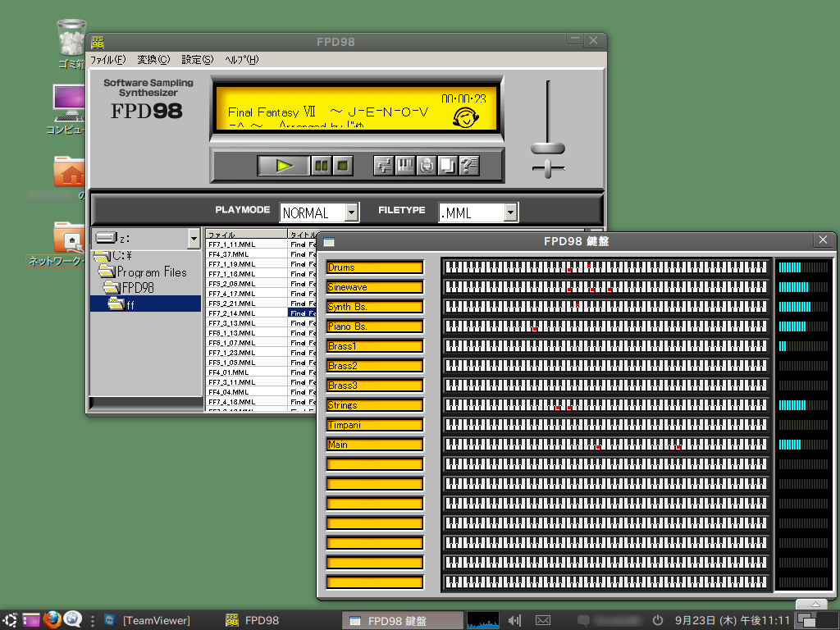The image size is (840, 630).
Task: Click the Strings channel label
Action: (374, 405)
